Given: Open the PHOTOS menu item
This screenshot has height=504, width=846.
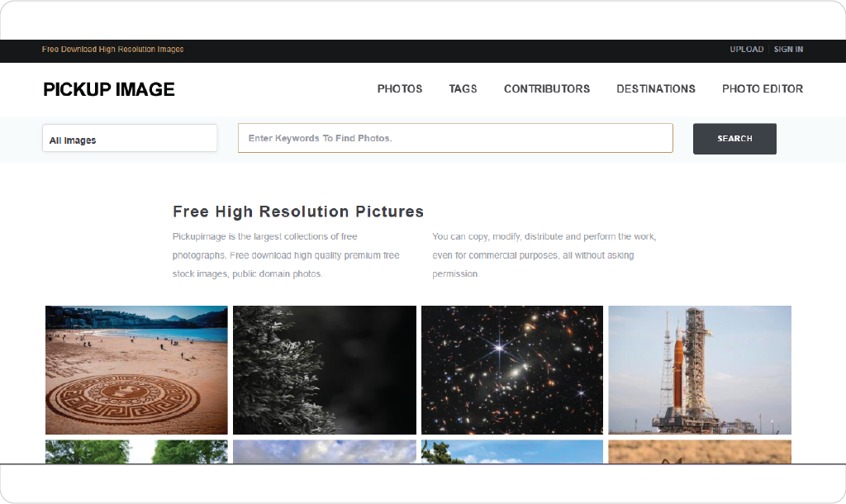Looking at the screenshot, I should click(x=400, y=89).
